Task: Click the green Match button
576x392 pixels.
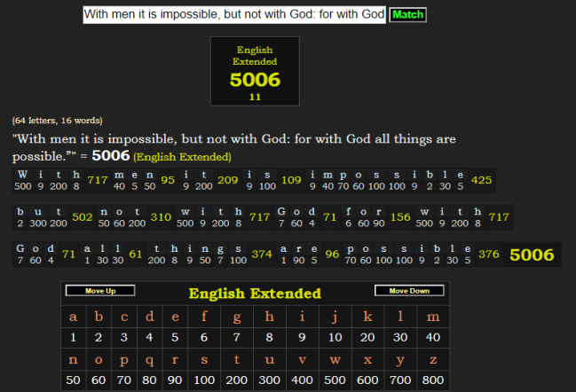Action: [407, 15]
